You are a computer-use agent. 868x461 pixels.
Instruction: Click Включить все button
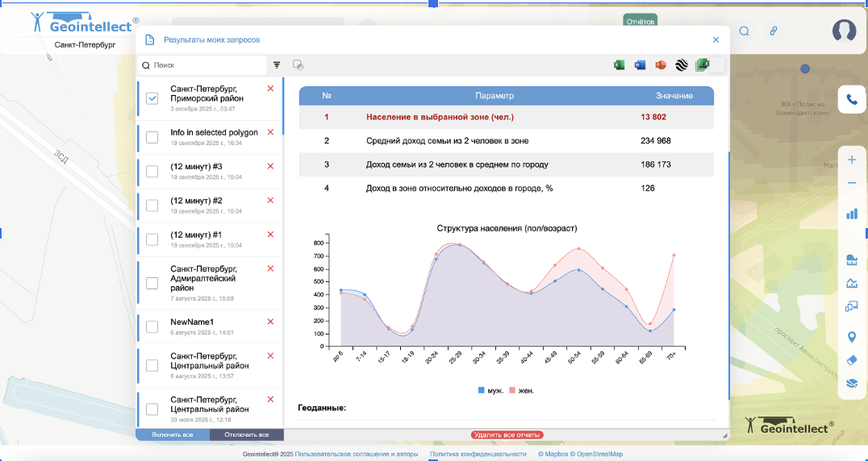173,434
